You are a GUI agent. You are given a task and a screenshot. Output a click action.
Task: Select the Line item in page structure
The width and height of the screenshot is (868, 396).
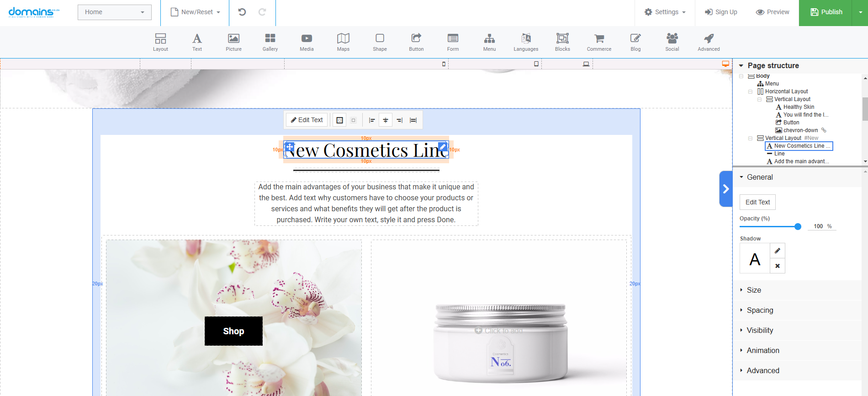[776, 154]
